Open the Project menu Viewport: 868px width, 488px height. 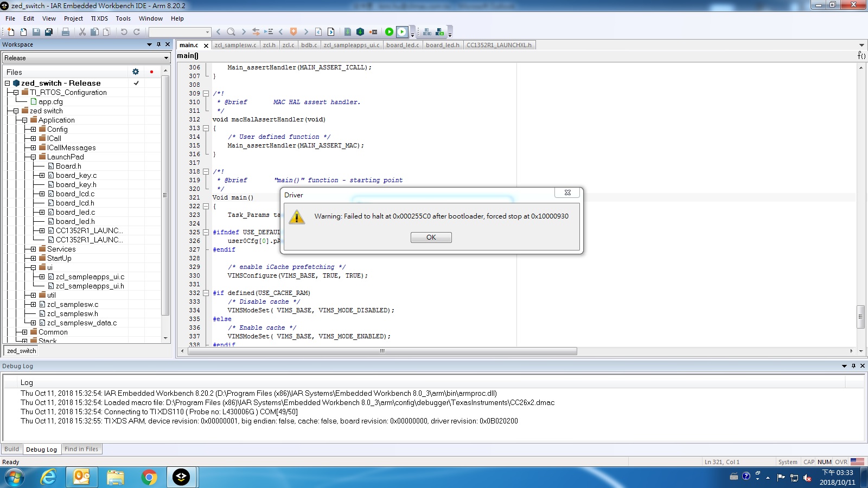(x=73, y=18)
